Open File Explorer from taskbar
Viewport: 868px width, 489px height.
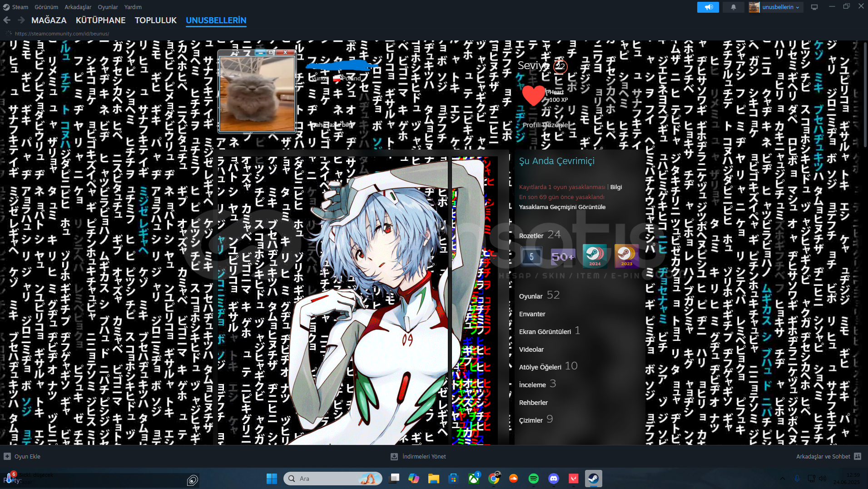(434, 479)
